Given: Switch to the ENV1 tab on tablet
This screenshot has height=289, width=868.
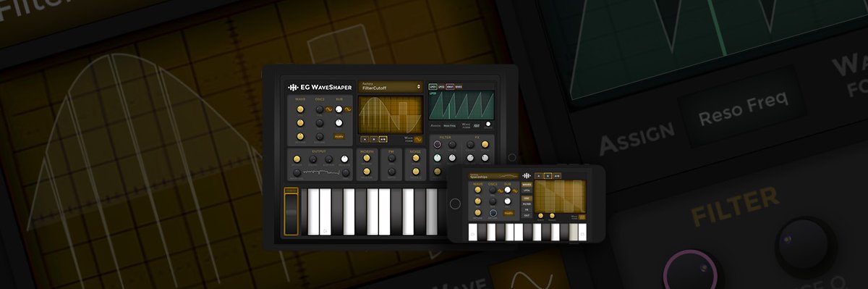Looking at the screenshot, I should (450, 86).
